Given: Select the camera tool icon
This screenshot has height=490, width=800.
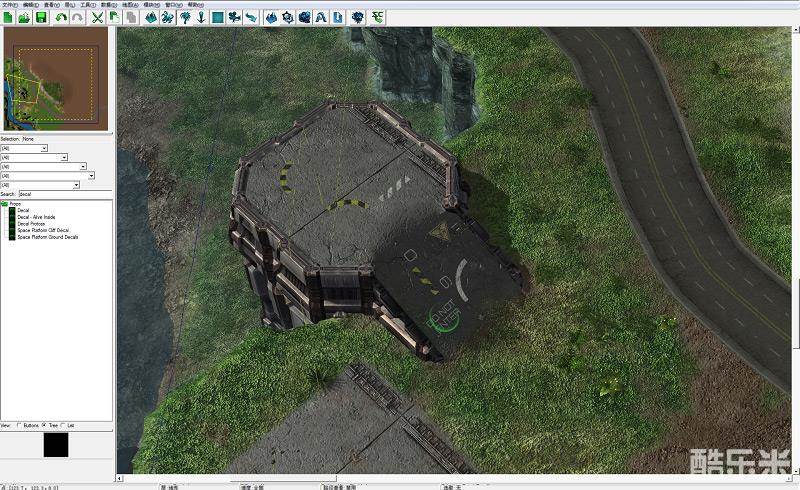Looking at the screenshot, I should (x=233, y=17).
